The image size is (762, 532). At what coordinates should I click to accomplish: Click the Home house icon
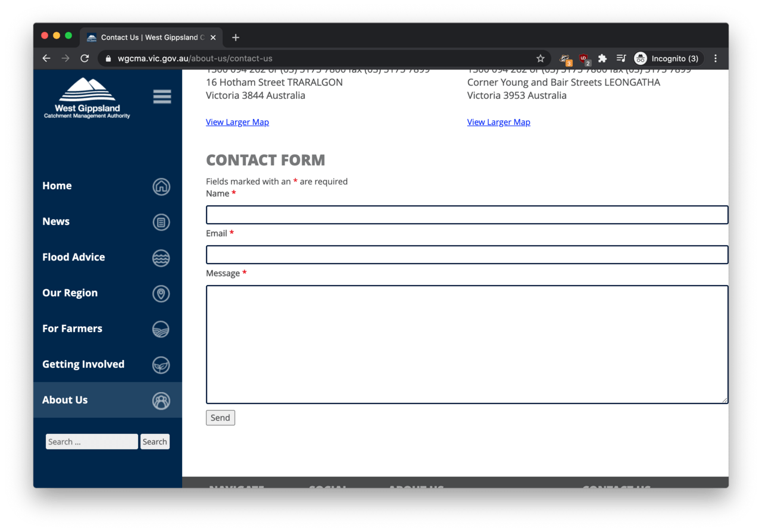click(x=161, y=186)
